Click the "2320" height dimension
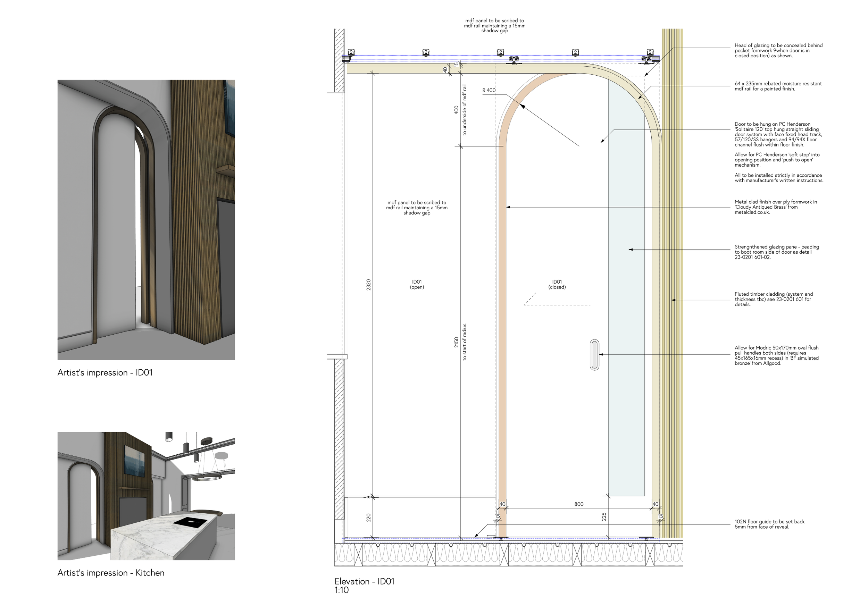The image size is (868, 614). point(369,285)
